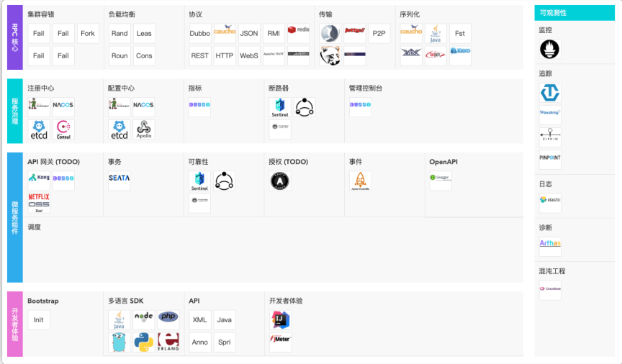Screen dimensions: 622x364
Task: Click the P2P transport box
Action: point(379,34)
